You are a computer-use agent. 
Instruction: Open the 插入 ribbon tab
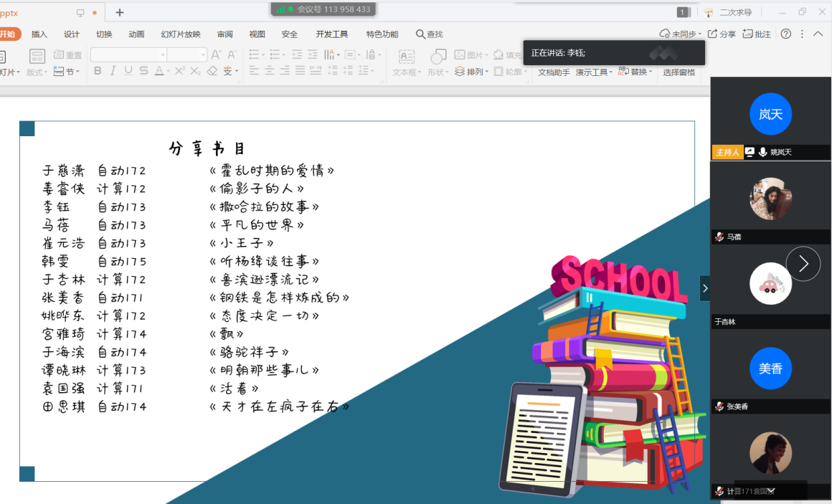(39, 34)
